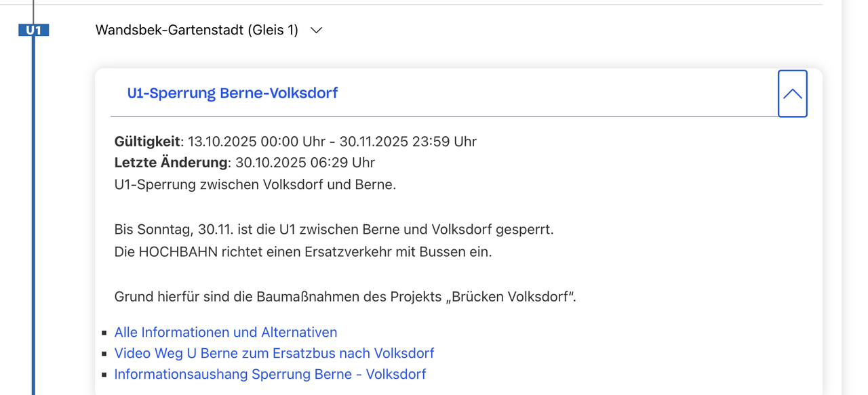Click the U1 line badge
Viewport: 868px width, 395px height.
33,30
